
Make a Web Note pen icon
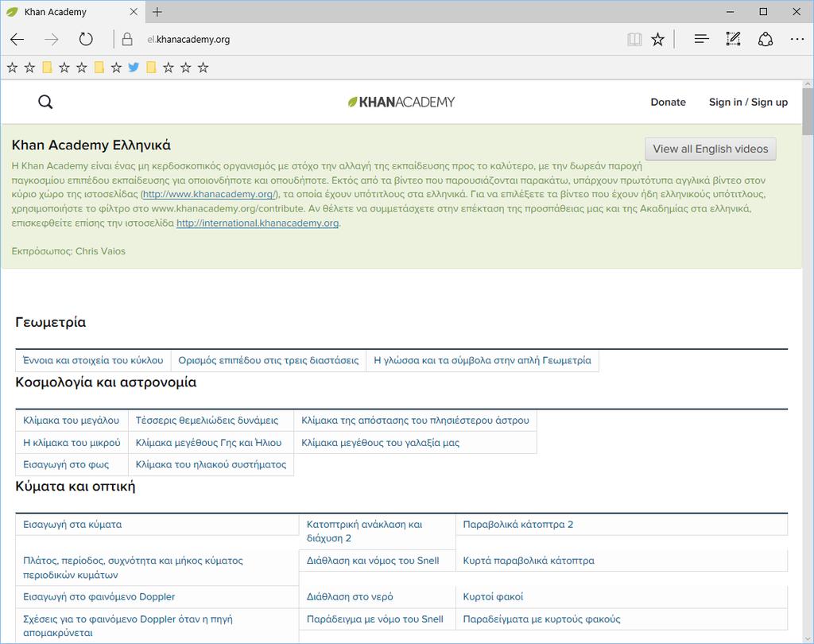coord(733,39)
